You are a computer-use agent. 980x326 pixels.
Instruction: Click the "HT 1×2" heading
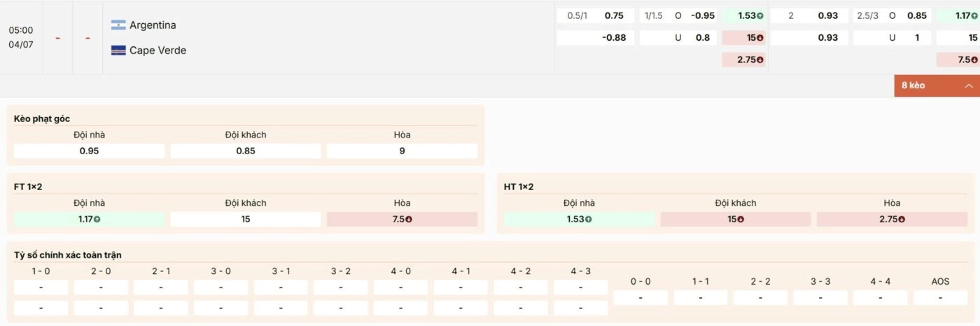click(519, 186)
